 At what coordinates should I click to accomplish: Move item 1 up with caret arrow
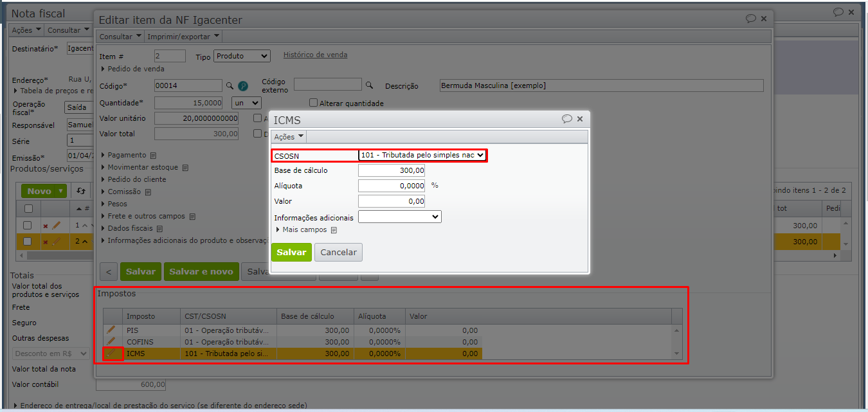click(x=85, y=226)
